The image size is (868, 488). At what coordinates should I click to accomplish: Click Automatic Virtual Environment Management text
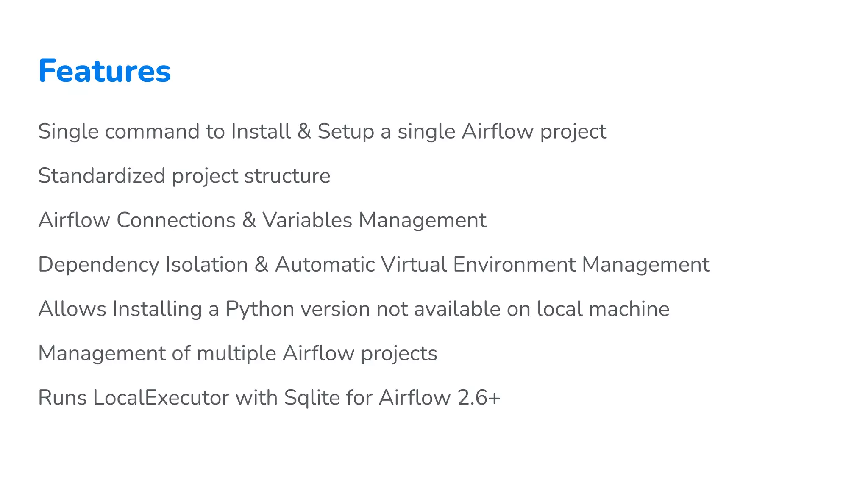492,264
